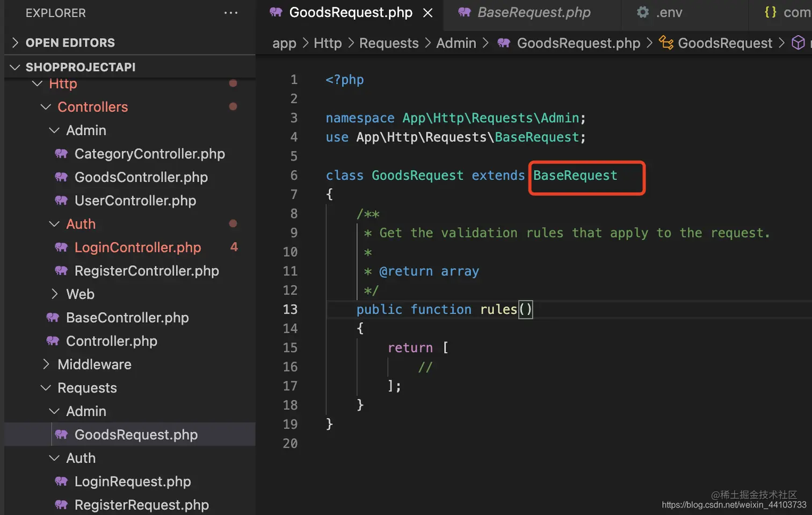Click line number 13 in the gutter

[290, 309]
